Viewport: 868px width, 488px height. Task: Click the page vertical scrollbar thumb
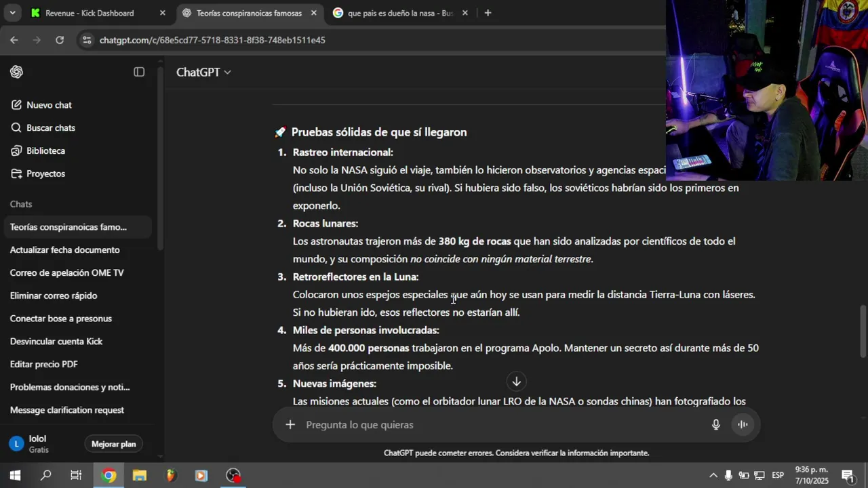[x=863, y=331]
